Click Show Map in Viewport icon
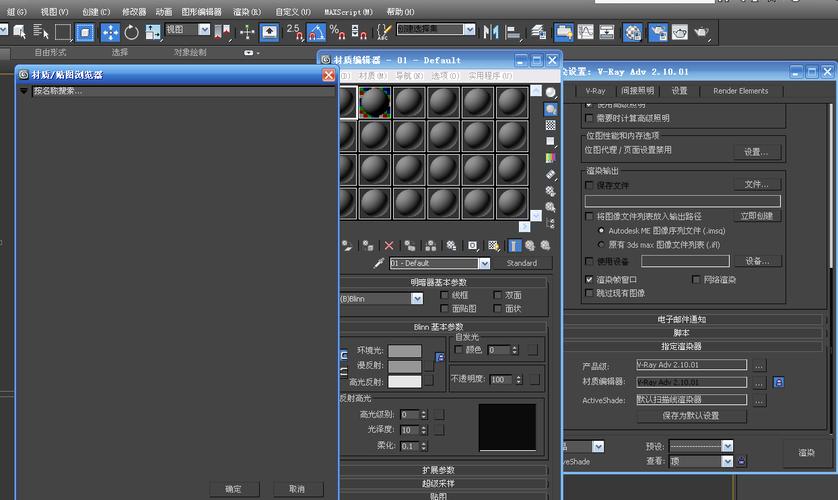The height and width of the screenshot is (500, 838). pos(493,246)
